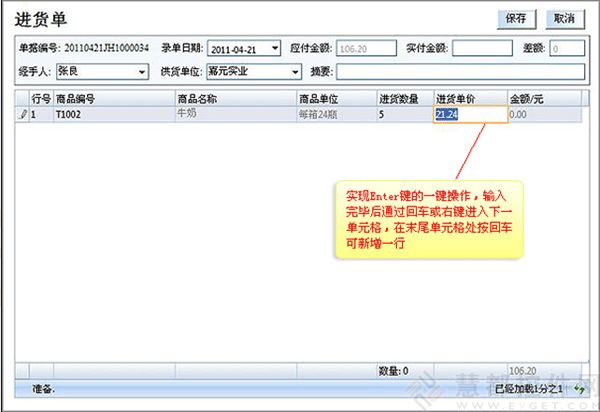Image resolution: width=600 pixels, height=412 pixels.
Task: Click the 保存 (Save) button
Action: click(517, 18)
